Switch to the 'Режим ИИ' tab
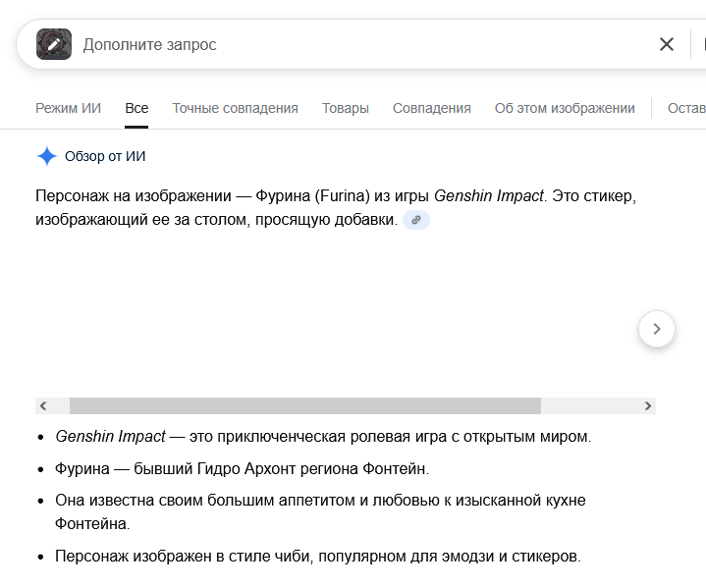This screenshot has width=706, height=588. [68, 108]
